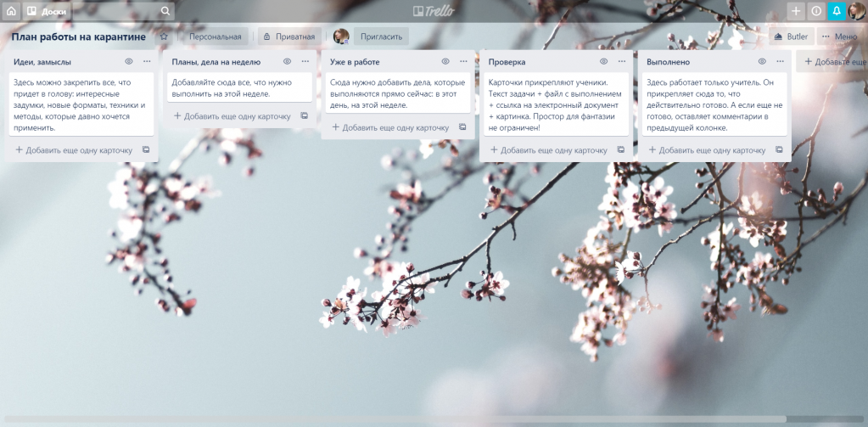Add another card to Идеи, замыслы list
Screen dimensions: 868x427
click(74, 150)
